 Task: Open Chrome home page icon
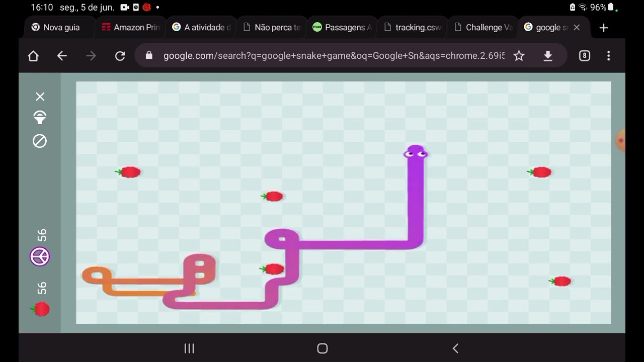(x=33, y=56)
